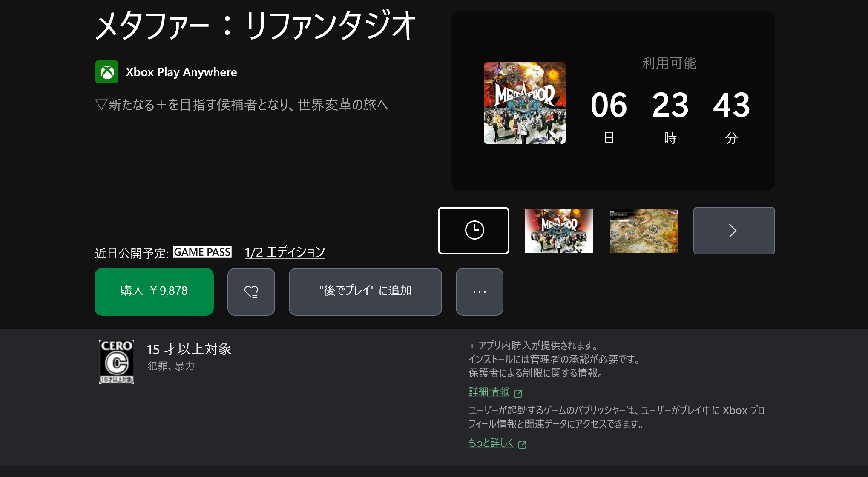Click the 15 才以上対象 rating text
The height and width of the screenshot is (477, 868).
pyautogui.click(x=189, y=349)
